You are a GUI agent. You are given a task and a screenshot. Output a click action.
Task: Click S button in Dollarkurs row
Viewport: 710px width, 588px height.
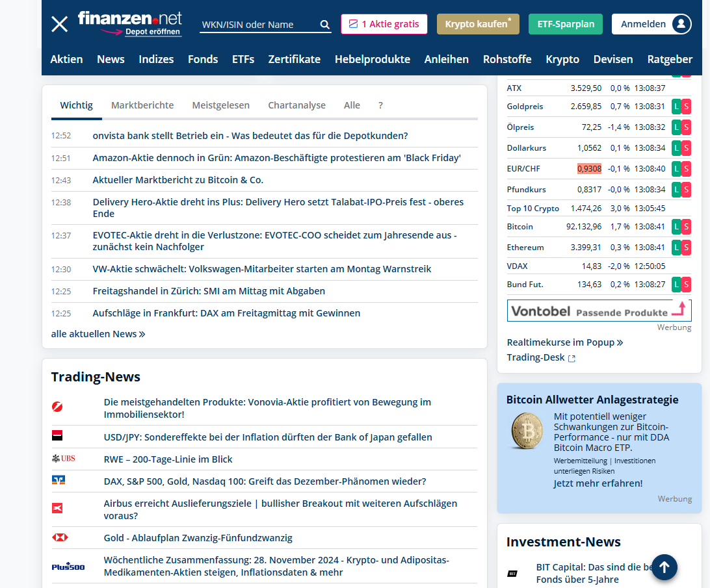(686, 148)
